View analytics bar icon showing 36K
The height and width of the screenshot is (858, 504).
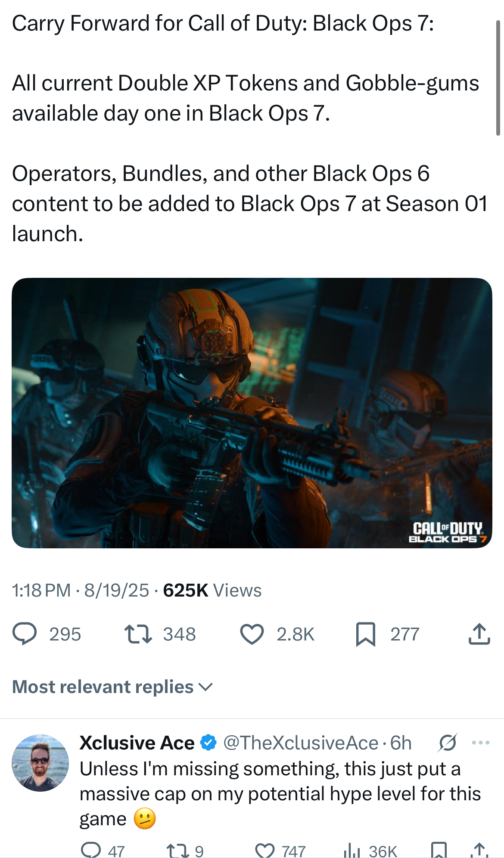pyautogui.click(x=352, y=851)
